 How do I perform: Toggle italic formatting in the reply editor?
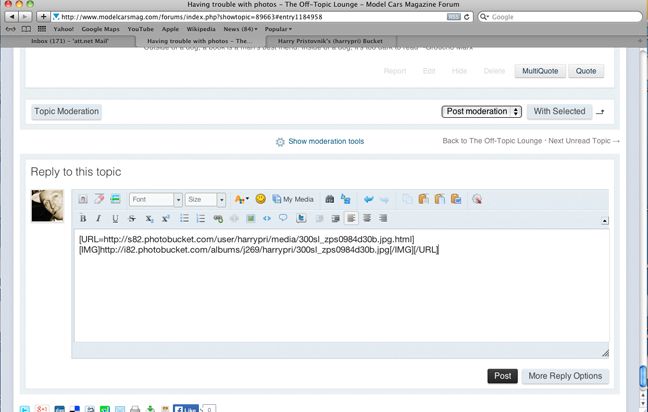point(98,219)
